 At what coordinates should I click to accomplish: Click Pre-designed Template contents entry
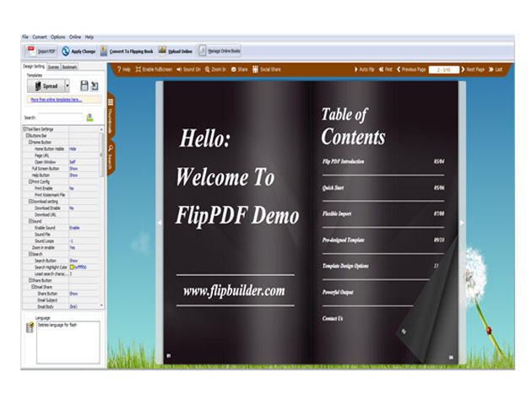point(343,240)
